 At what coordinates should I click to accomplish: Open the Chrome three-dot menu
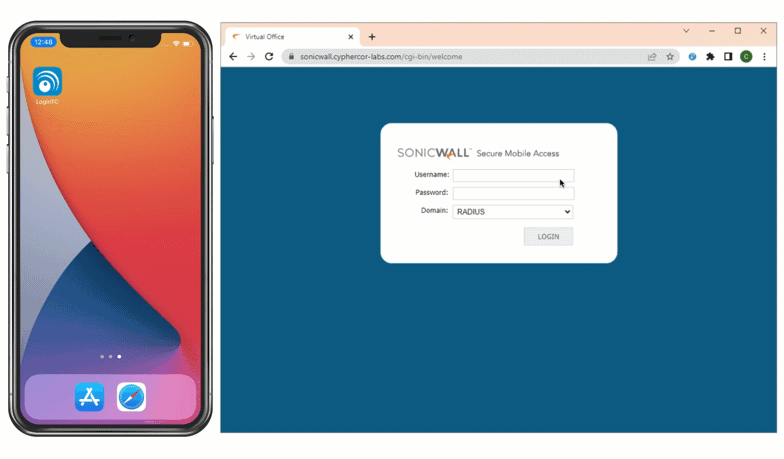[x=764, y=57]
